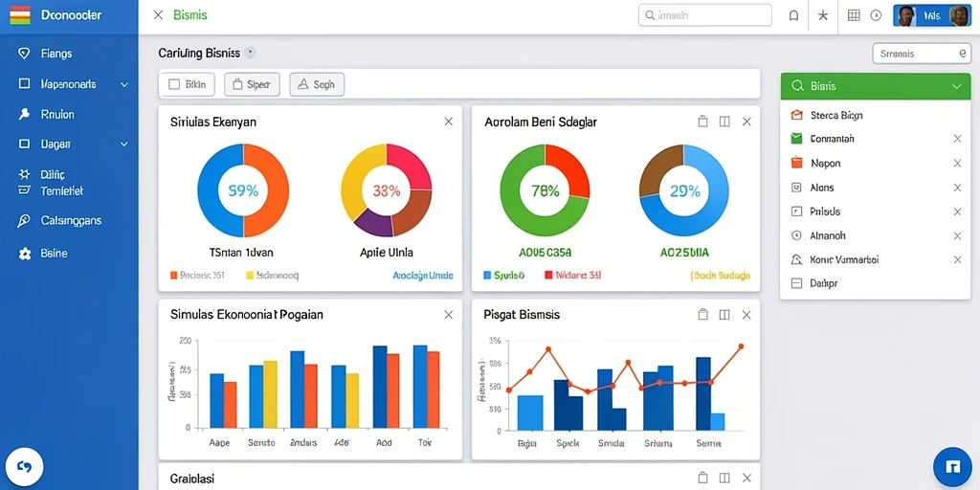Collapse the green Bisnis dropdown panel
The image size is (980, 490).
tap(956, 86)
